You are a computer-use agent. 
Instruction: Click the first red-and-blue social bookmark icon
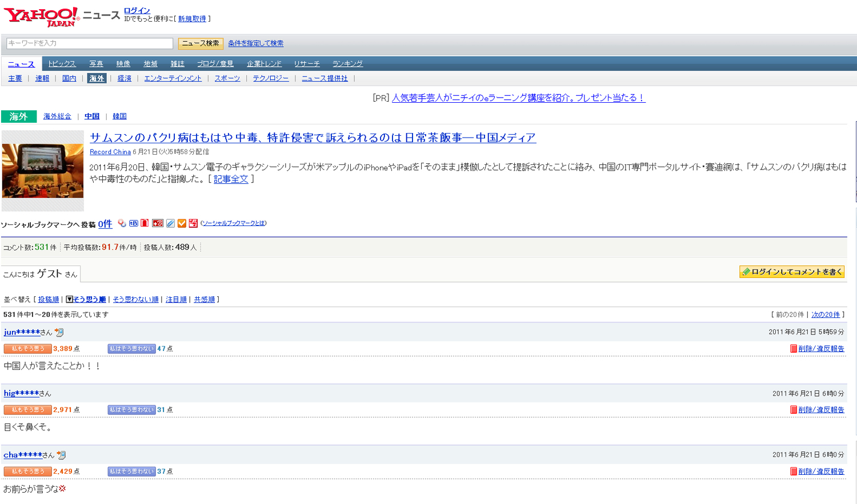click(x=122, y=223)
